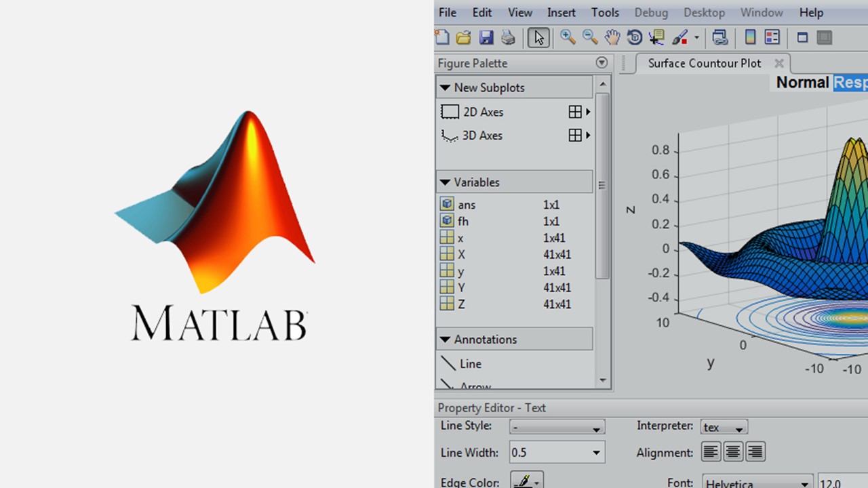This screenshot has width=868, height=488.
Task: Insert a colorbar into the plot
Action: click(750, 37)
